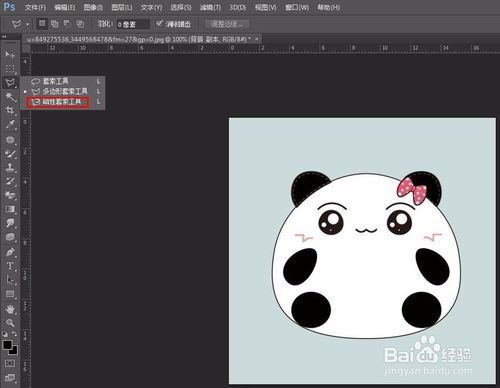This screenshot has height=388, width=500.
Task: Select the Pen tool
Action: tap(10, 252)
